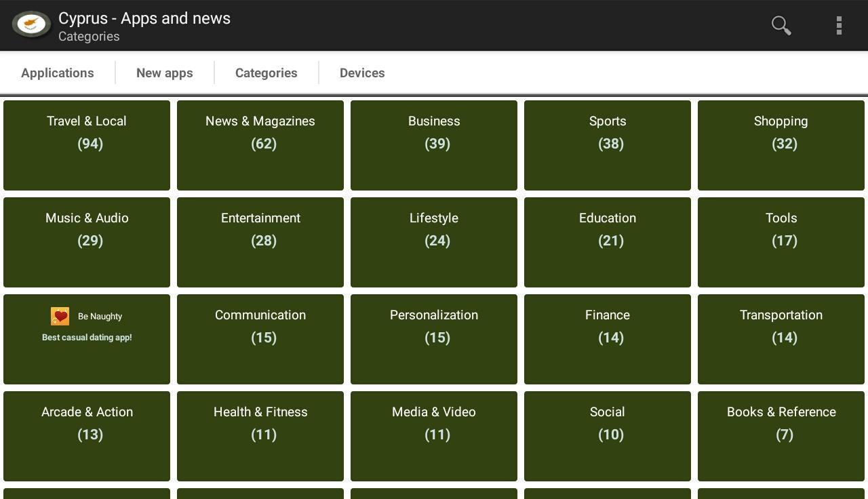Open the News & Magazines category
868x499 pixels.
pyautogui.click(x=260, y=145)
